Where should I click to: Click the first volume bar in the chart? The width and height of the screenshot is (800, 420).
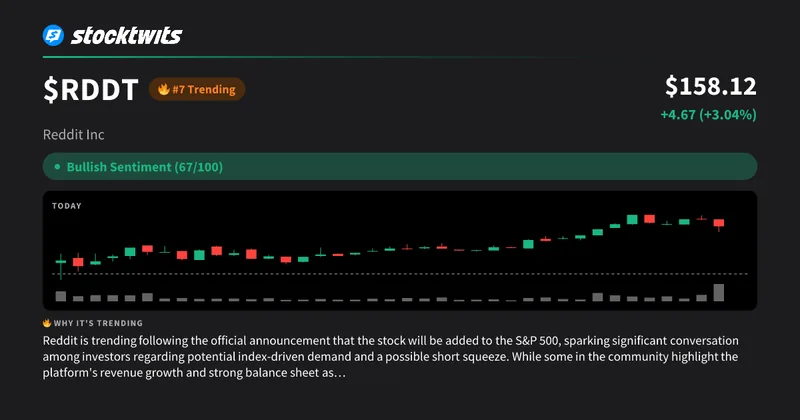click(x=61, y=297)
